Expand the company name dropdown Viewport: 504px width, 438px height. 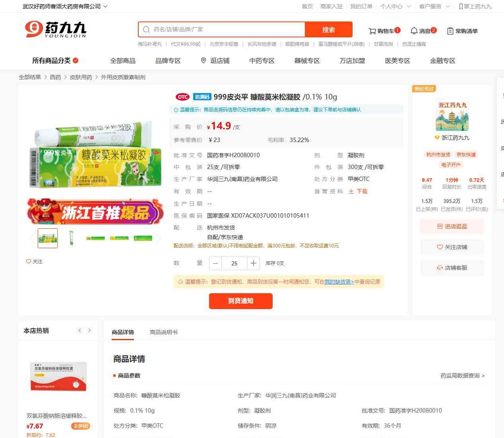click(105, 6)
